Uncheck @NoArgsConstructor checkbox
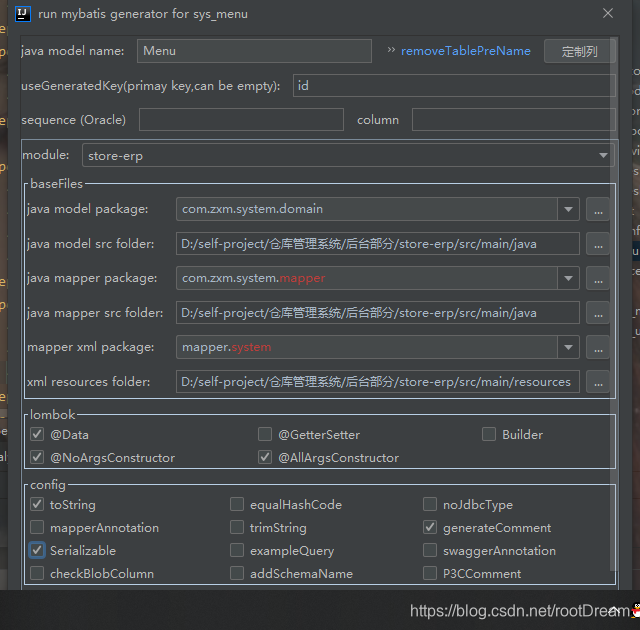640x630 pixels. (37, 457)
